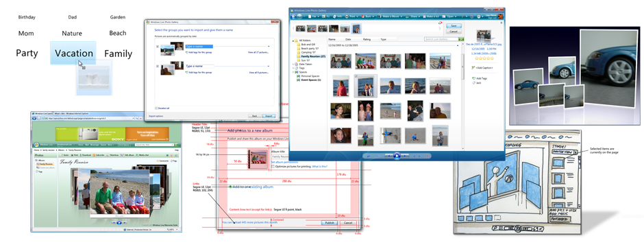Click the red delete icon in Gallery controls
Screen dimensions: 644x247
(x=428, y=156)
